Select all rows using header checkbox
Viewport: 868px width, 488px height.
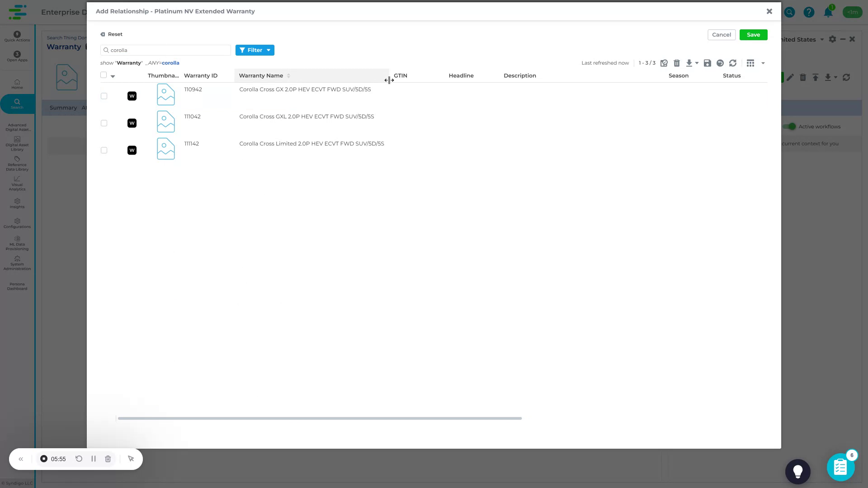pyautogui.click(x=104, y=75)
